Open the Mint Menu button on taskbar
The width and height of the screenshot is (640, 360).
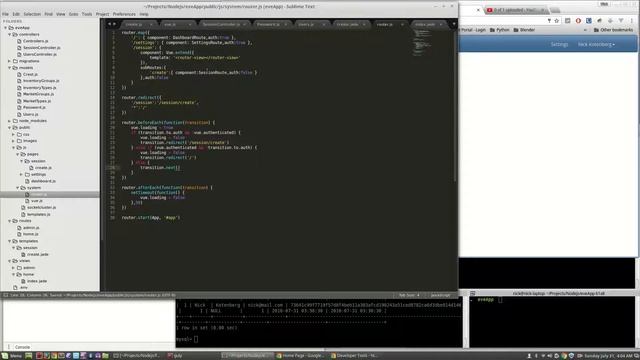(x=13, y=356)
